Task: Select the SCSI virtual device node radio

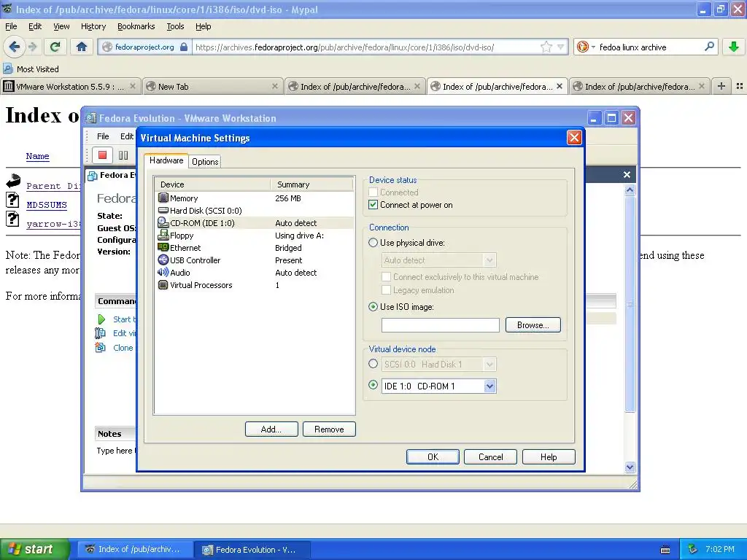Action: pyautogui.click(x=373, y=364)
